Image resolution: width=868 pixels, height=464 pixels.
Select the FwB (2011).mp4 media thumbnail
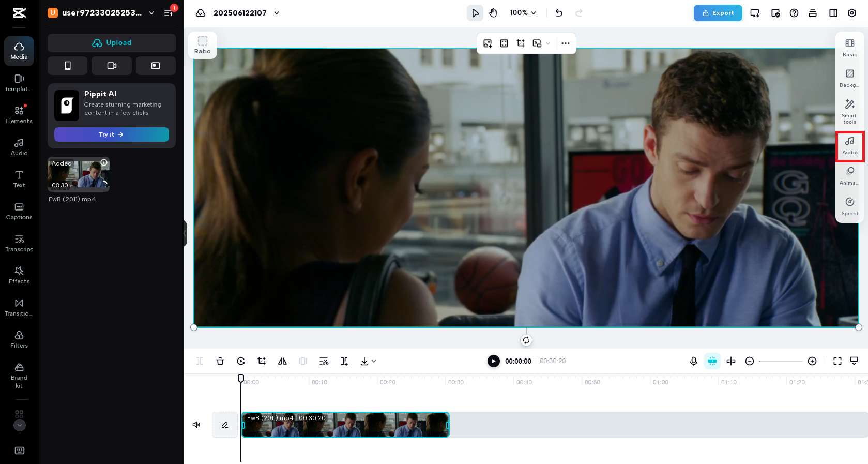point(79,174)
